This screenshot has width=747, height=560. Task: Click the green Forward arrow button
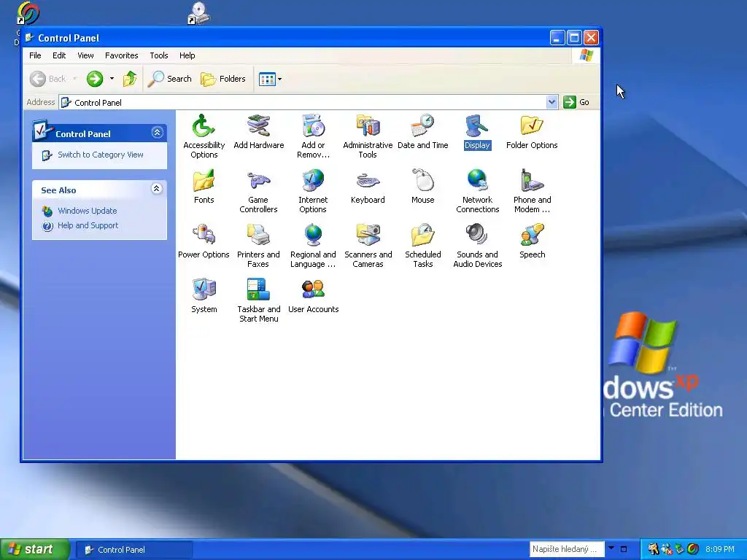[x=95, y=79]
